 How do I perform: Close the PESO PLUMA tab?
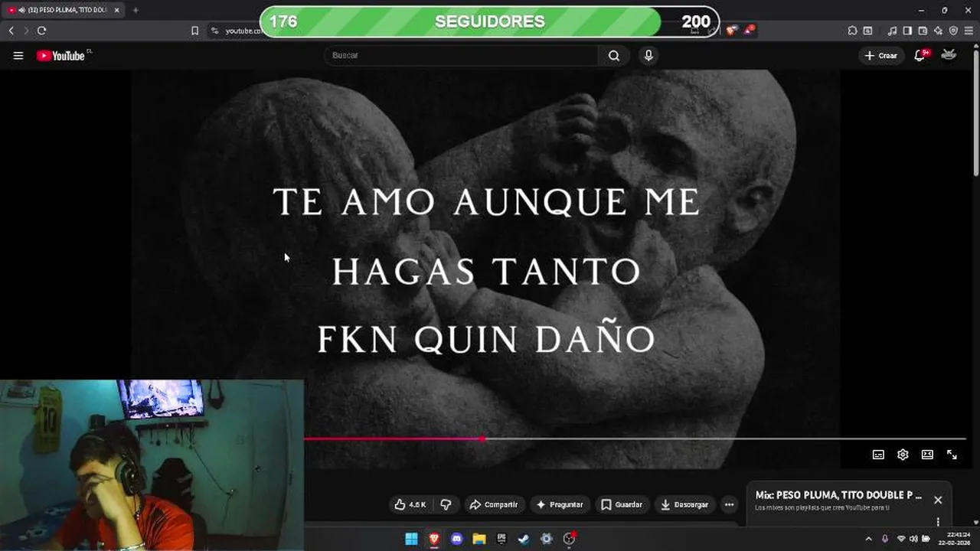[116, 10]
